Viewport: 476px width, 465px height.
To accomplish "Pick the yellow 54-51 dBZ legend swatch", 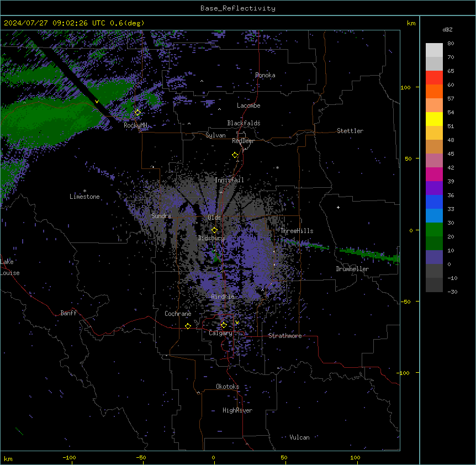I will pyautogui.click(x=434, y=119).
